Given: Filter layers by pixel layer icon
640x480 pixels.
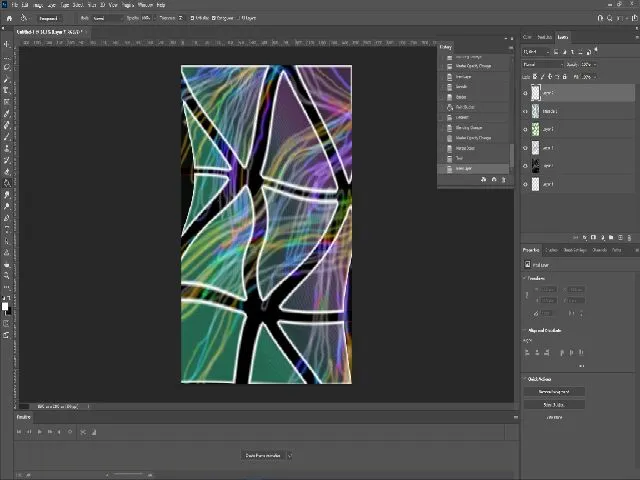Looking at the screenshot, I should [x=556, y=52].
